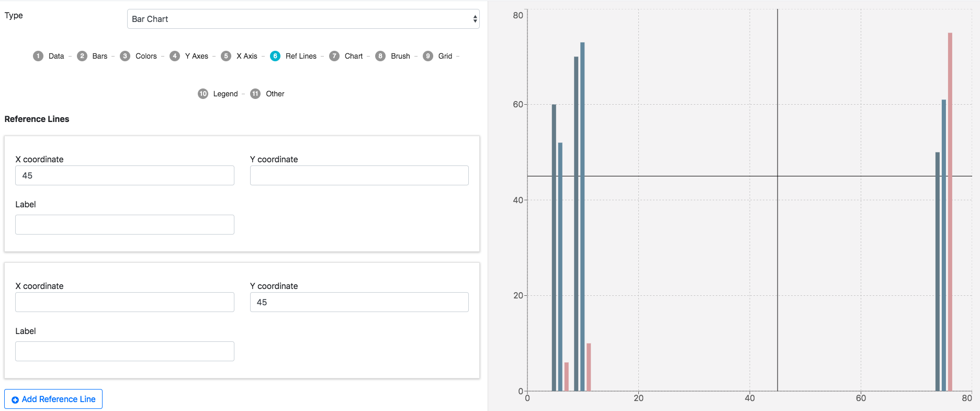
Task: Click the empty first Y coordinate field
Action: (x=359, y=175)
